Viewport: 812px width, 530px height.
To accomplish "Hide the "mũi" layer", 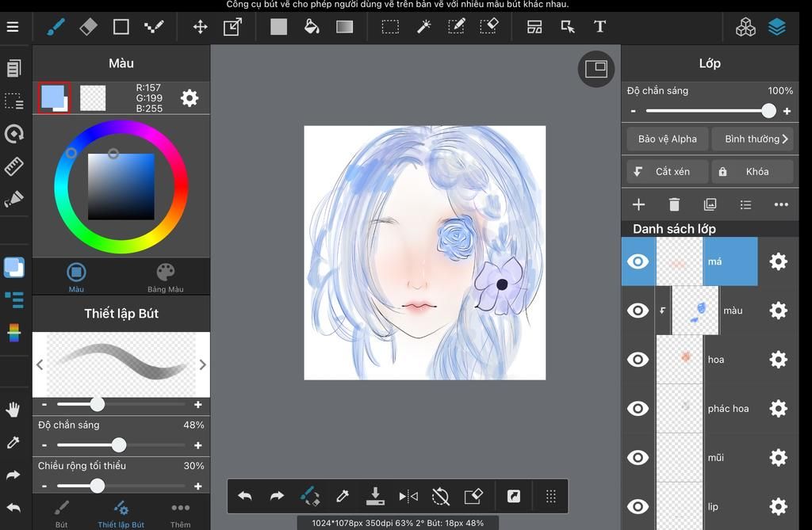I will (638, 458).
